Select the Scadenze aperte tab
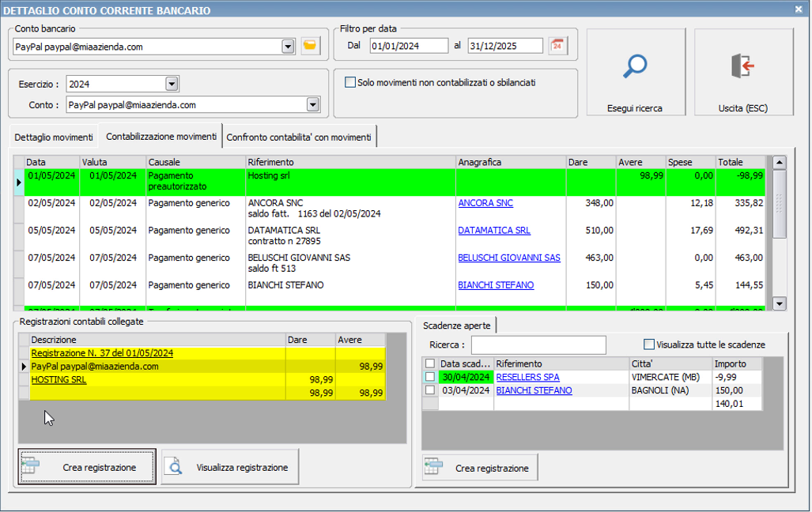Screen dimensions: 812x512 (456, 326)
